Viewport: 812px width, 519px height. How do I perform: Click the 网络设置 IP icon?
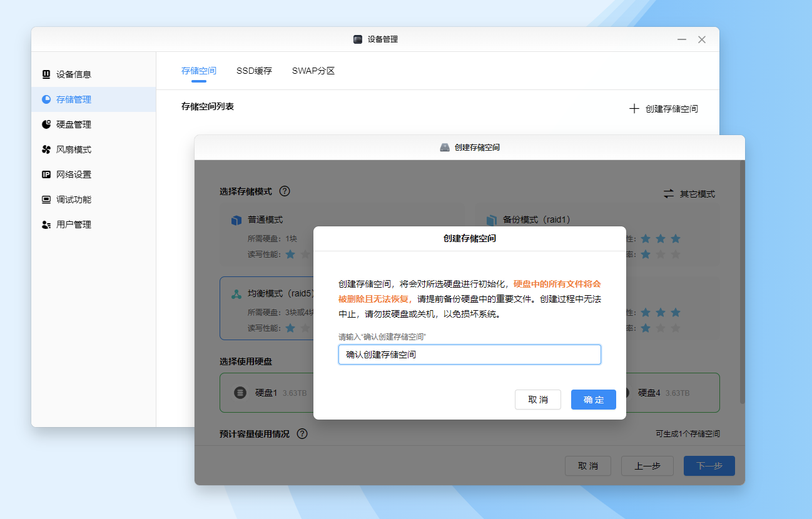46,174
